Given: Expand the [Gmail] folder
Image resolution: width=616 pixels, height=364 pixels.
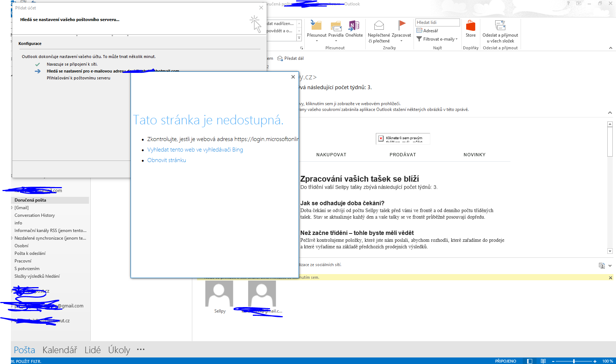Looking at the screenshot, I should tap(12, 208).
